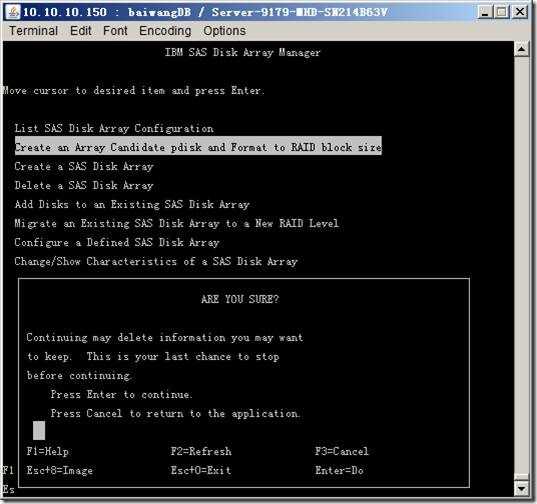The width and height of the screenshot is (537, 504).
Task: Select Add Disks to an Existing SAS Disk Array
Action: [132, 204]
